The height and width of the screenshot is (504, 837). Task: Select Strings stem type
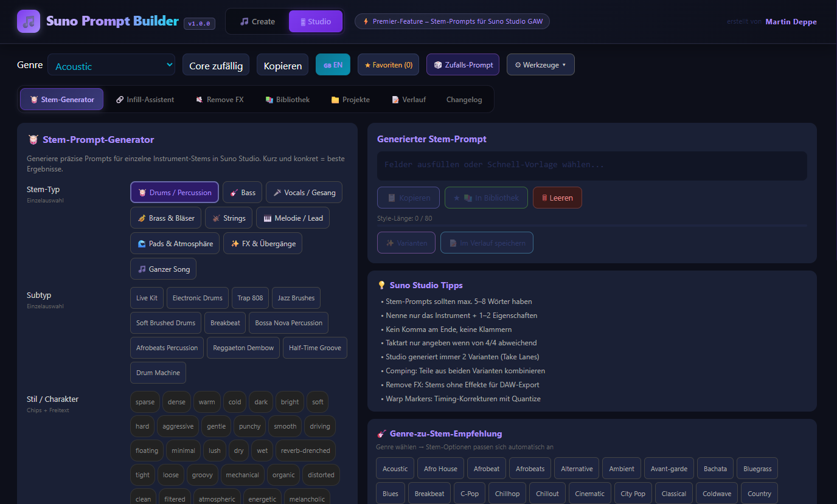[229, 218]
